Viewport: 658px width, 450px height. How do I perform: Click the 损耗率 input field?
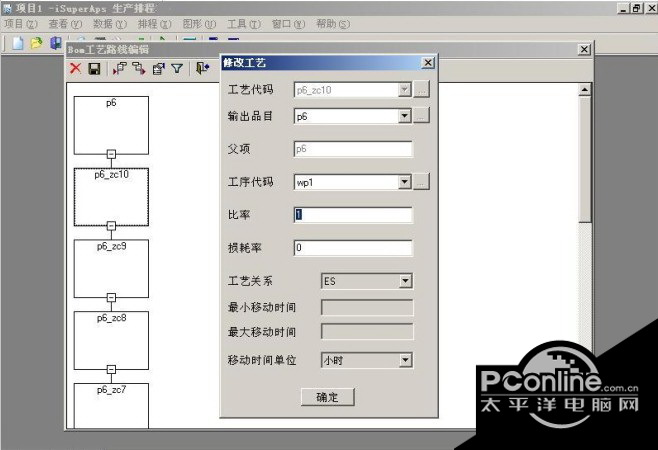[353, 248]
